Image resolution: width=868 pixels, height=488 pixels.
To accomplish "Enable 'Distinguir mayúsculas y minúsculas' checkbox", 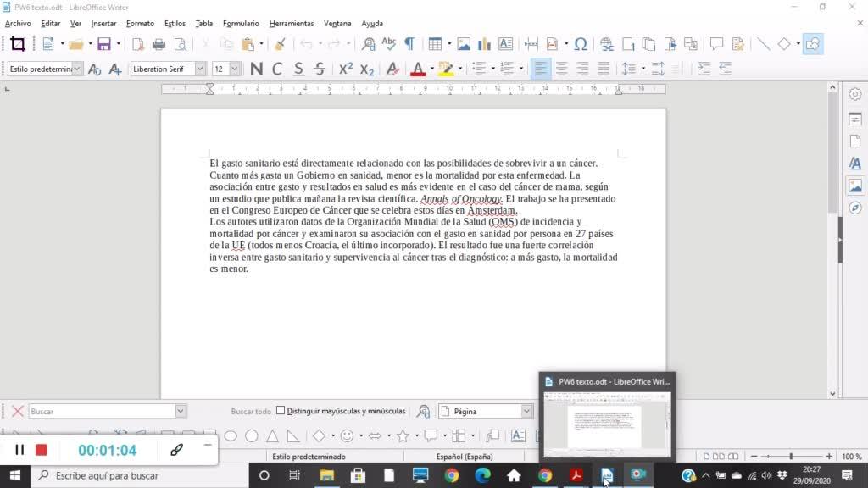I will coord(281,411).
